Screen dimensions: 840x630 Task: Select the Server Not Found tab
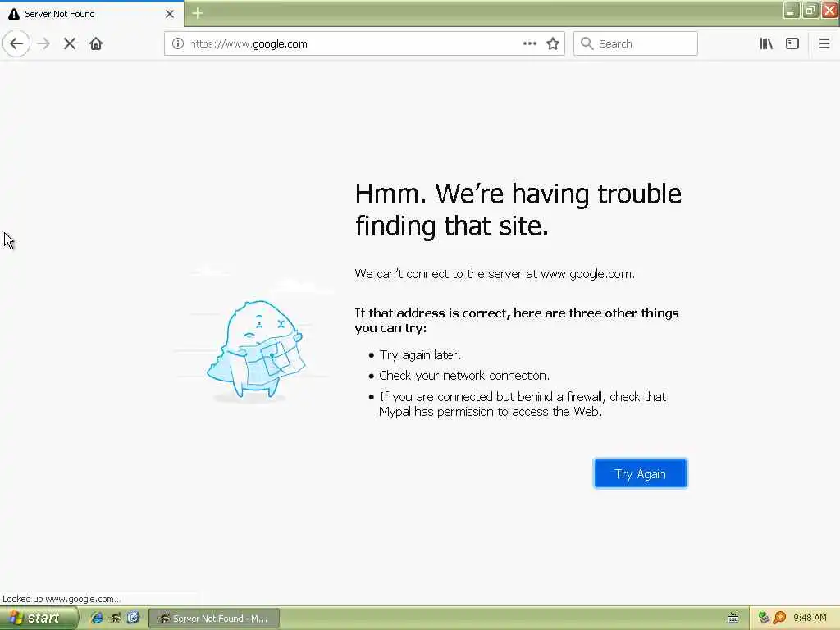pyautogui.click(x=92, y=14)
